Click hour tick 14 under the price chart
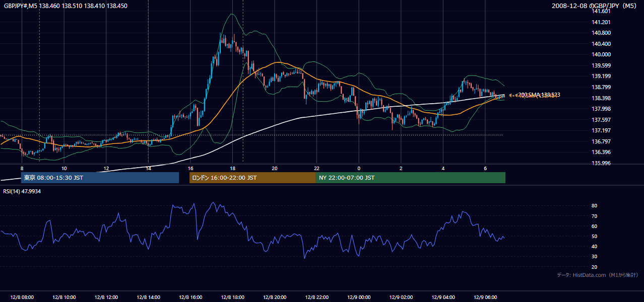 148,168
